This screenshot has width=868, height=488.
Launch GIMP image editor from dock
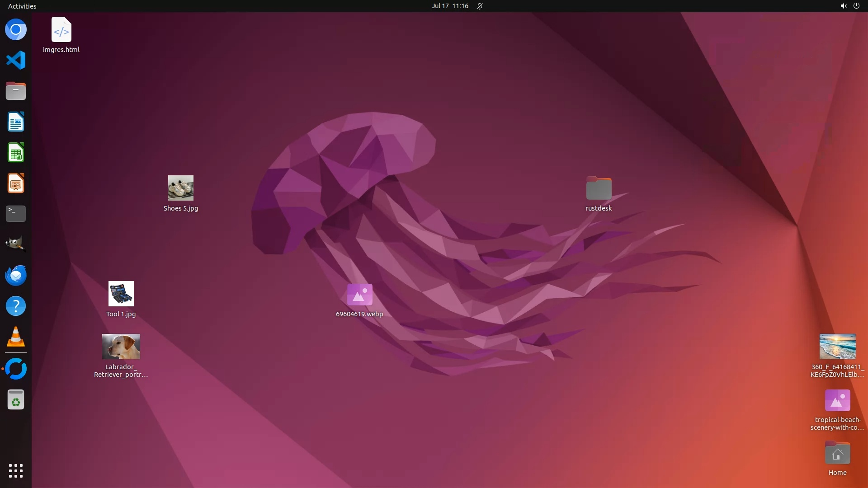tap(16, 244)
